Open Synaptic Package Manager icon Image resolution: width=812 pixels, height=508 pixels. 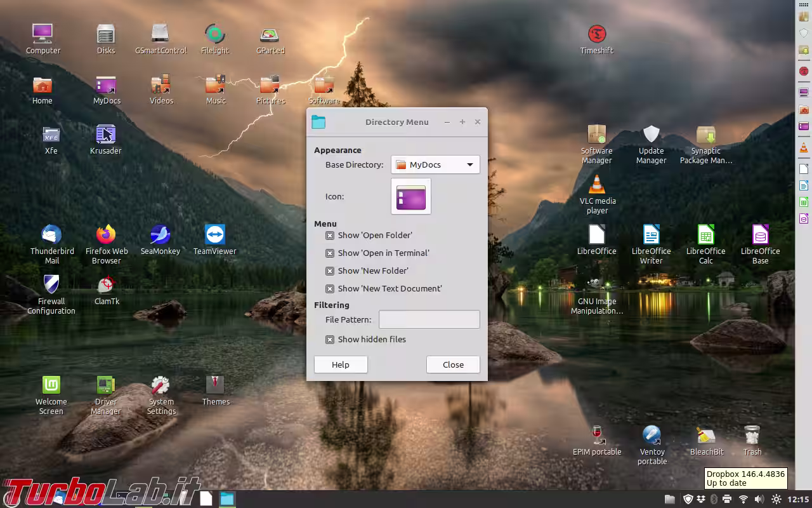pyautogui.click(x=706, y=145)
